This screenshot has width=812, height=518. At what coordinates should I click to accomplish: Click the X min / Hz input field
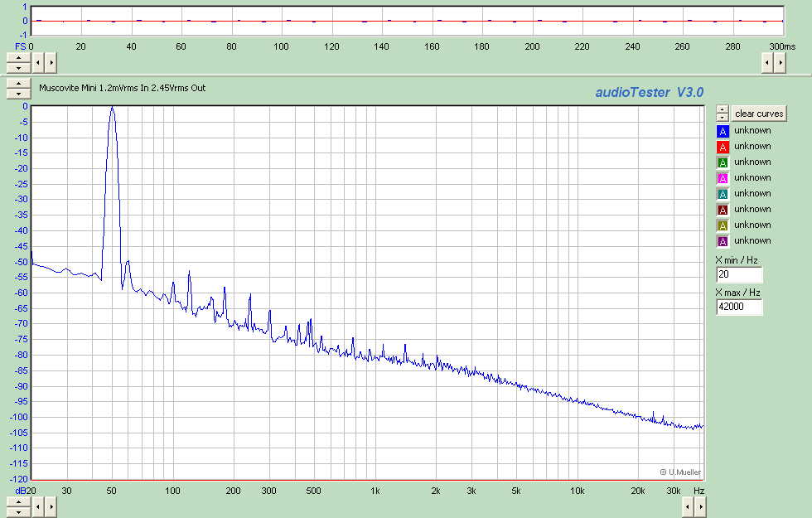click(739, 274)
